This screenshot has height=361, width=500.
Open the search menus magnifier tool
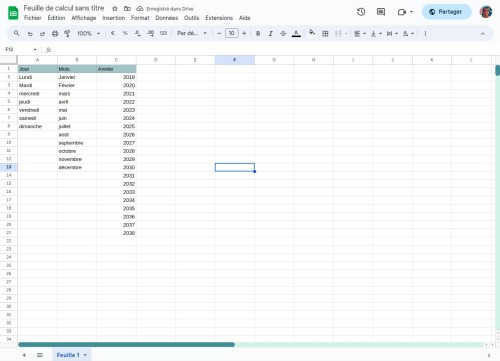(16, 33)
